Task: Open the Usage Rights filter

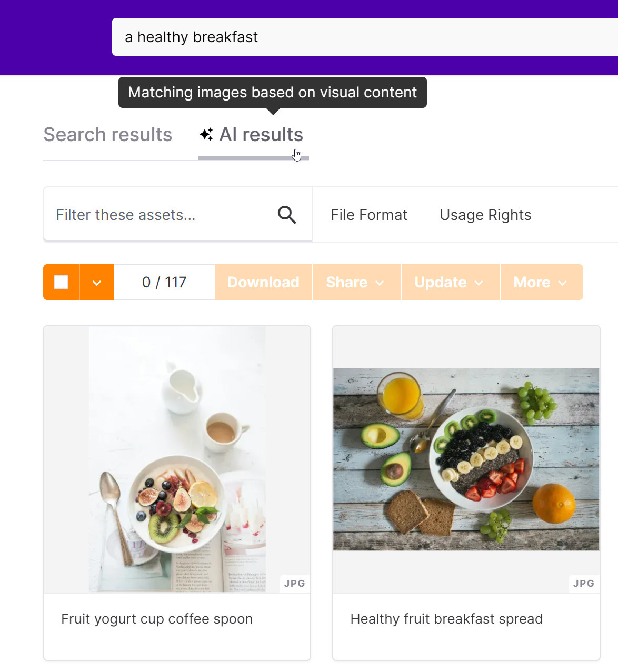Action: (485, 215)
